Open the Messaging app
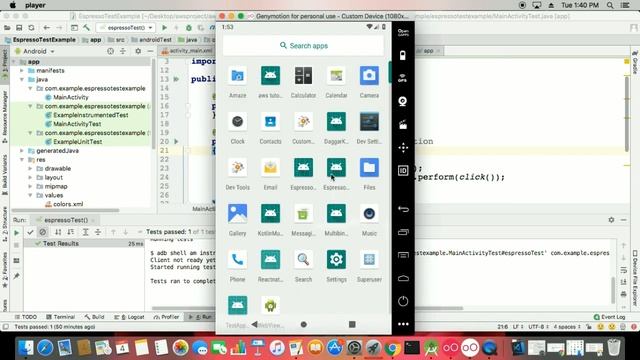This screenshot has height=360, width=640. tap(303, 214)
